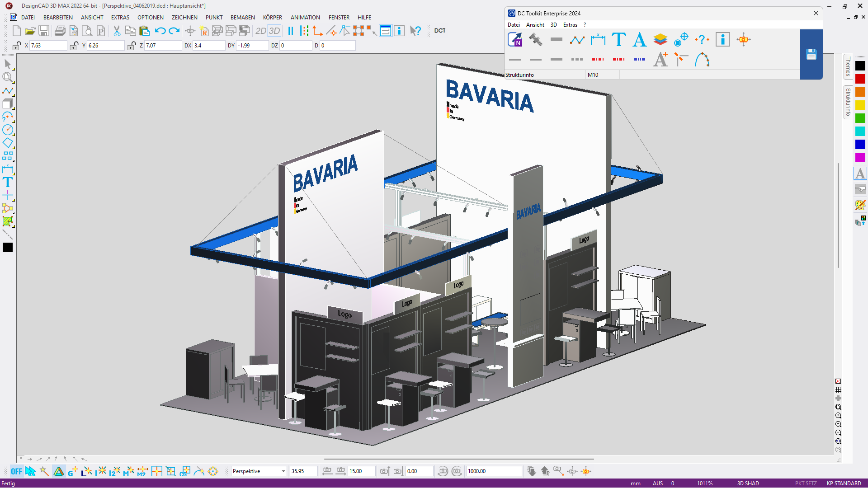Open the DATEI menu

[28, 18]
